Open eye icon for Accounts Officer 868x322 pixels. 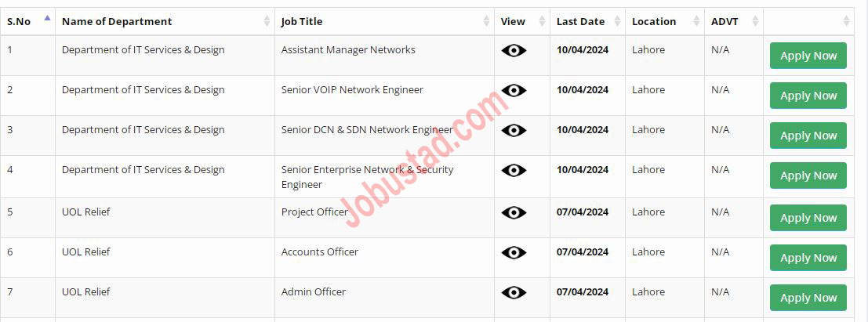[x=514, y=252]
